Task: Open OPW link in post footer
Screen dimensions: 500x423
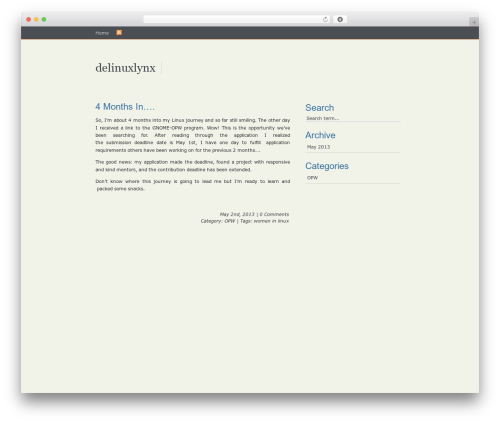Action: pos(230,221)
